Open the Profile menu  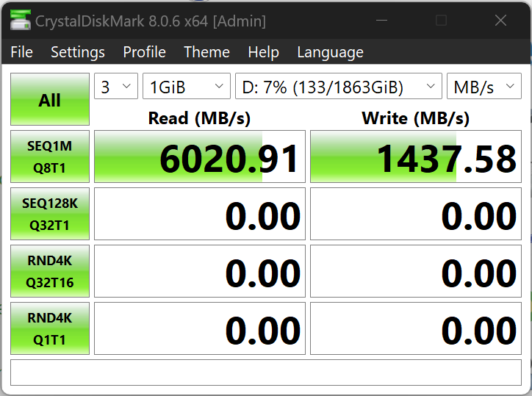click(x=144, y=52)
